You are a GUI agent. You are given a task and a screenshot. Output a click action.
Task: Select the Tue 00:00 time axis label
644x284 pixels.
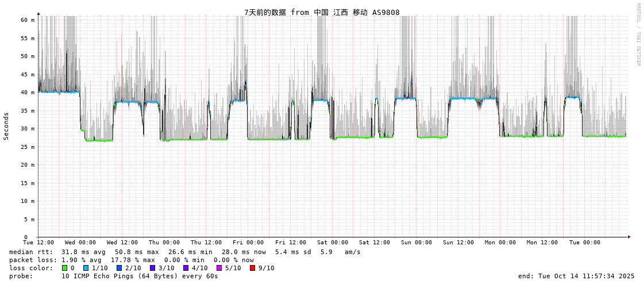(x=585, y=243)
